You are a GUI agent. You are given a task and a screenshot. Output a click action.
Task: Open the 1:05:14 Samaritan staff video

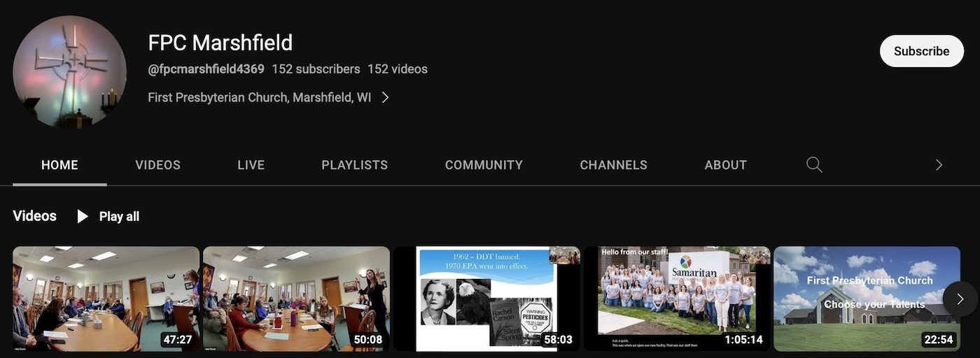coord(677,299)
